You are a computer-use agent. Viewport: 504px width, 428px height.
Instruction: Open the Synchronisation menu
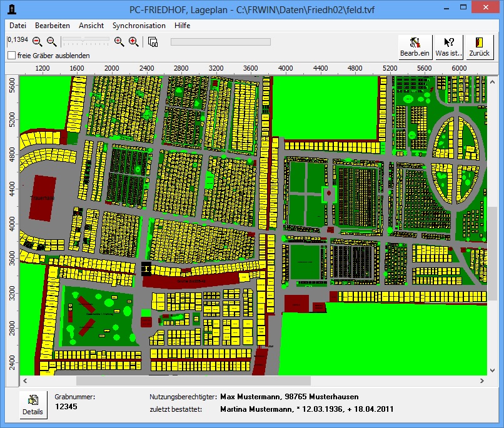point(139,26)
